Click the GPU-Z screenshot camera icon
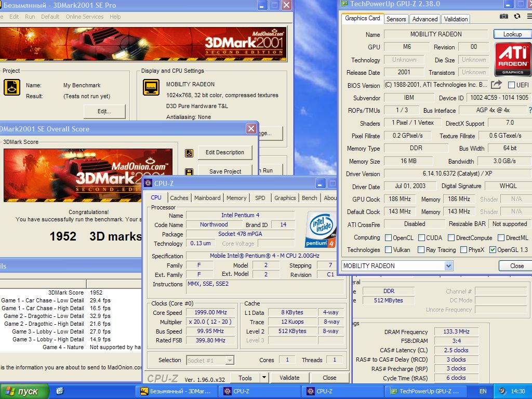Screen dimensions: 532x399 click(x=504, y=16)
